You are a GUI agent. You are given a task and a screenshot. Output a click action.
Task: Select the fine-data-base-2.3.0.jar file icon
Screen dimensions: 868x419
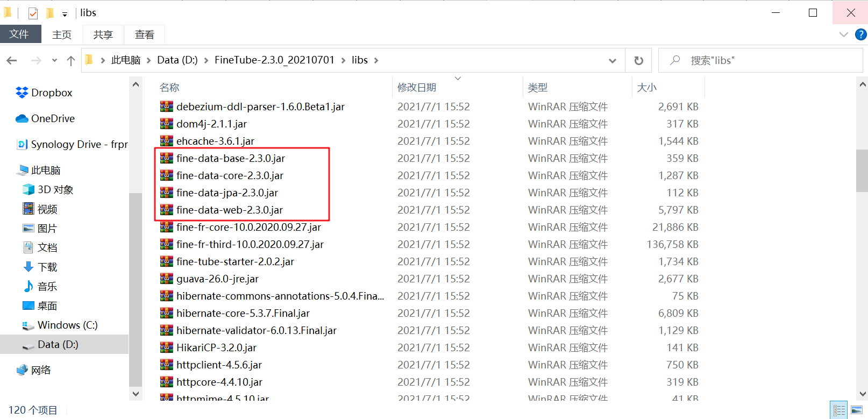(x=167, y=158)
